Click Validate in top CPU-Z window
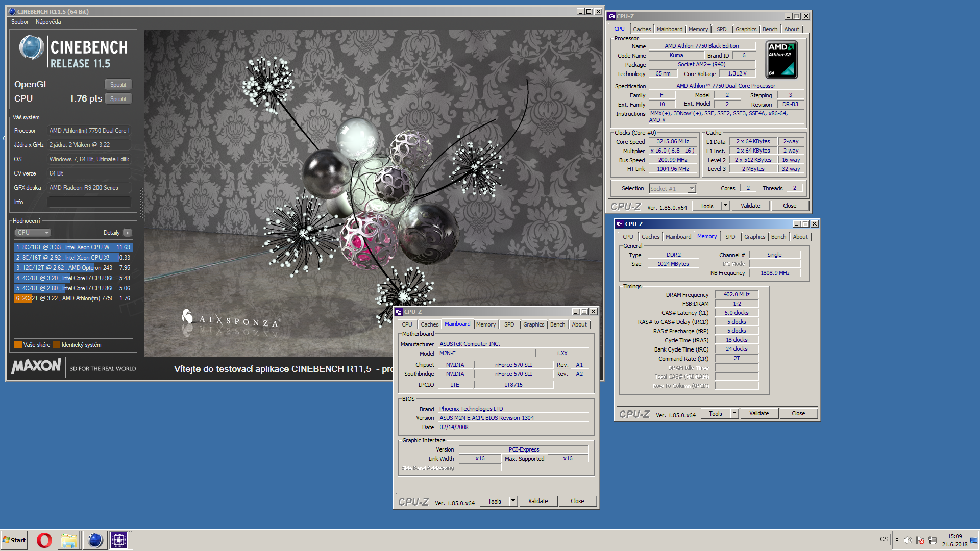This screenshot has width=980, height=551. pyautogui.click(x=750, y=206)
